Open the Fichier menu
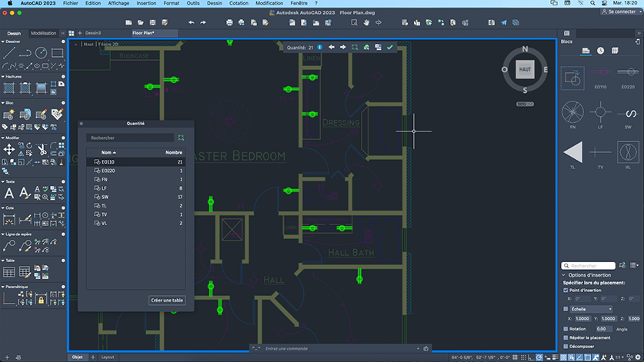This screenshot has width=644, height=362. (70, 3)
